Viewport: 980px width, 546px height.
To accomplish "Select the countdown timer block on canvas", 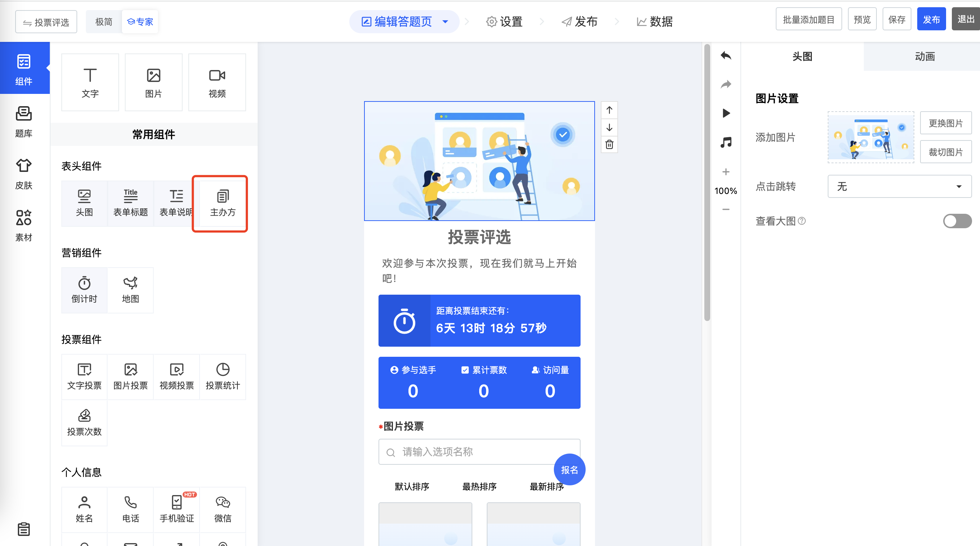I will pyautogui.click(x=479, y=321).
